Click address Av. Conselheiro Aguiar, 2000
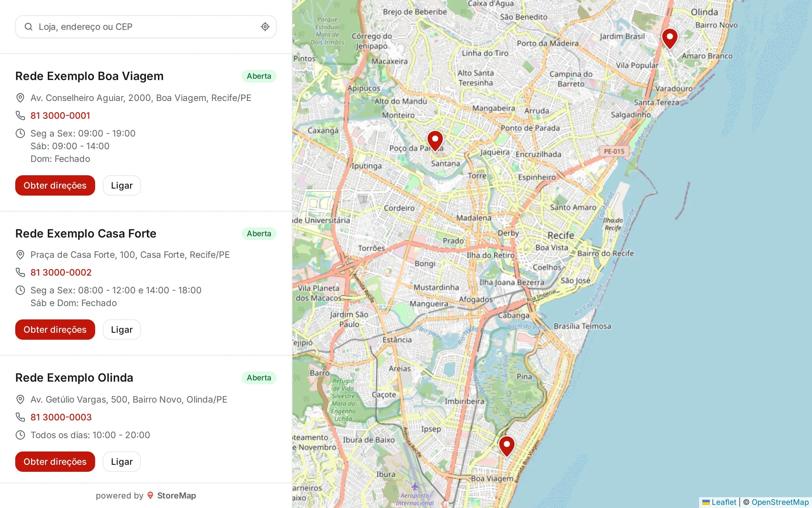The image size is (812, 508). point(141,98)
